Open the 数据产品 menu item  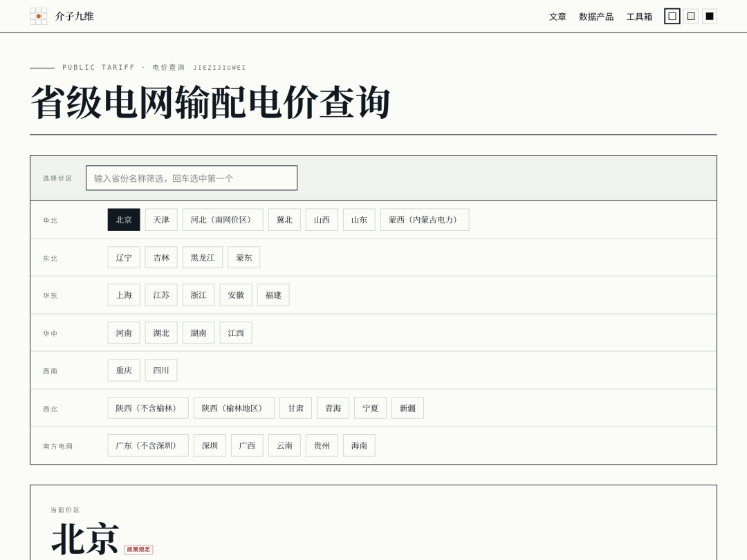click(596, 17)
